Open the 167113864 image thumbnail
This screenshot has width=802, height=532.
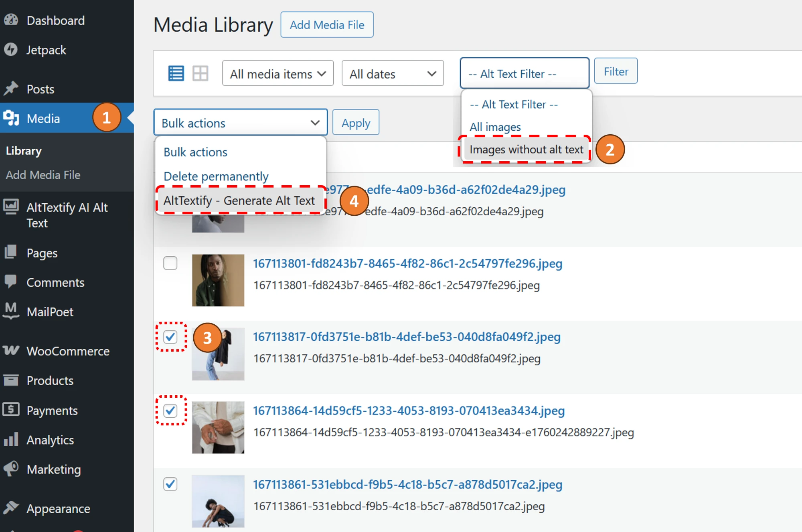[x=218, y=427]
